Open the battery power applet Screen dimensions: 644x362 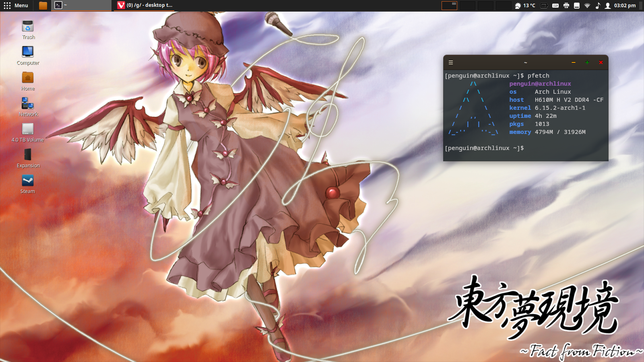coord(544,5)
